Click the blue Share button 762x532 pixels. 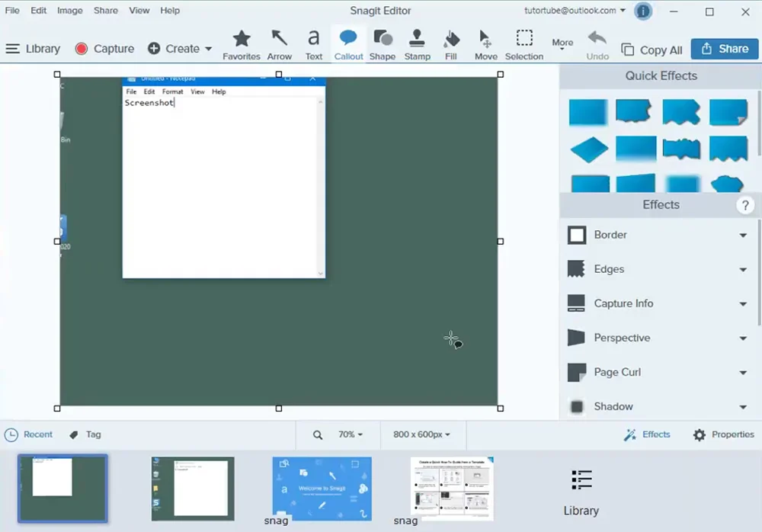pyautogui.click(x=725, y=49)
